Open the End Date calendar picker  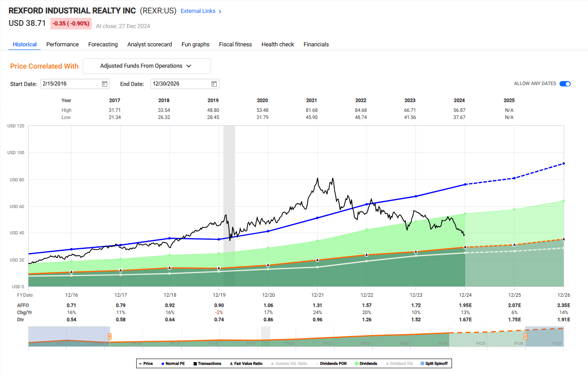pyautogui.click(x=214, y=84)
